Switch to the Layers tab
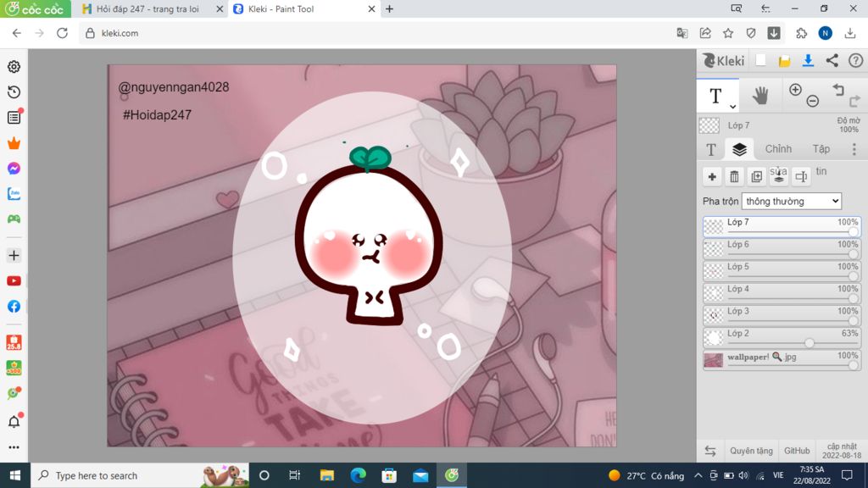868x488 pixels. pyautogui.click(x=739, y=149)
